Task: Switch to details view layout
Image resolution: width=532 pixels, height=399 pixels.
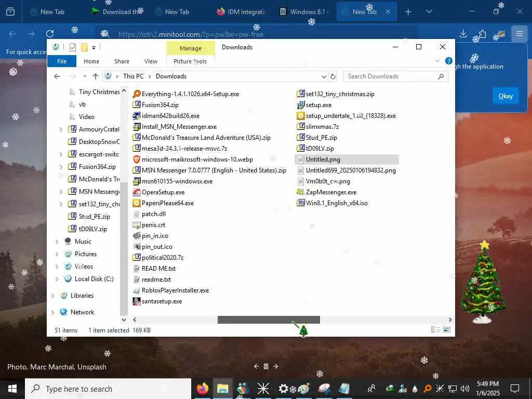Action: [435, 330]
